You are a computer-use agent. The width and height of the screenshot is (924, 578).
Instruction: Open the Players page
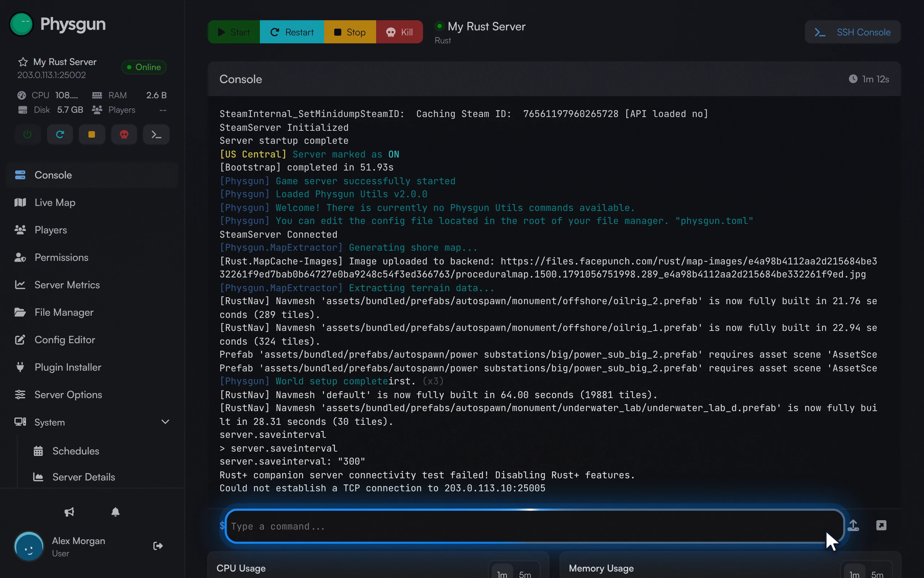[x=92, y=230]
